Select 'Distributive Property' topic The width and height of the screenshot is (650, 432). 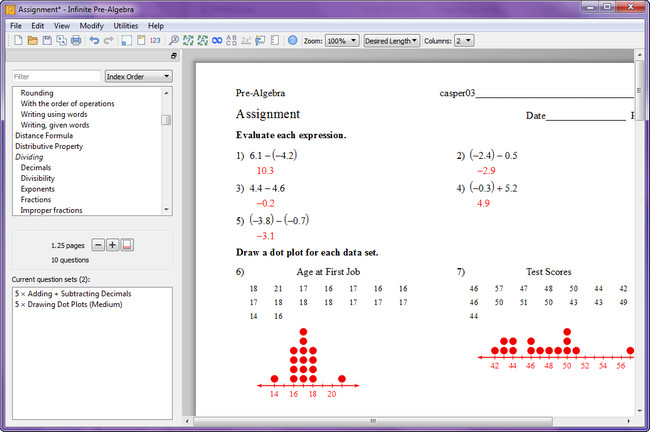point(49,146)
